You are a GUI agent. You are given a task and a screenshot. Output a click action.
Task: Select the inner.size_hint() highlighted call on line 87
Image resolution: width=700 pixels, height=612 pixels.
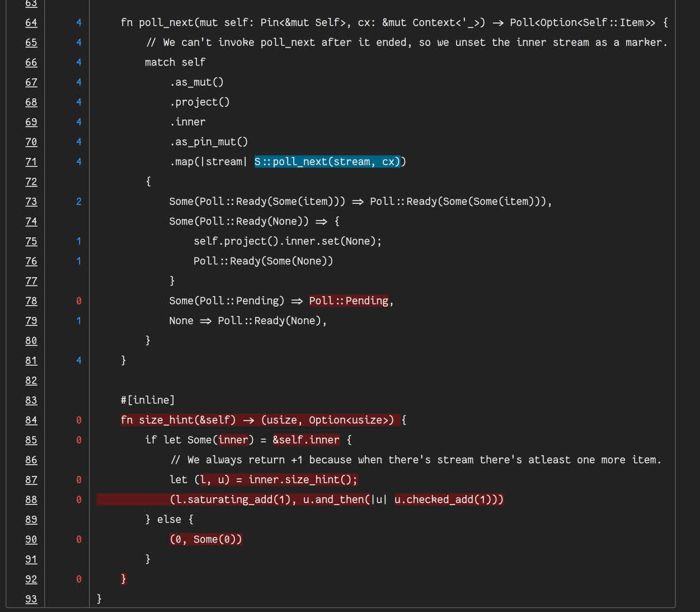(302, 479)
